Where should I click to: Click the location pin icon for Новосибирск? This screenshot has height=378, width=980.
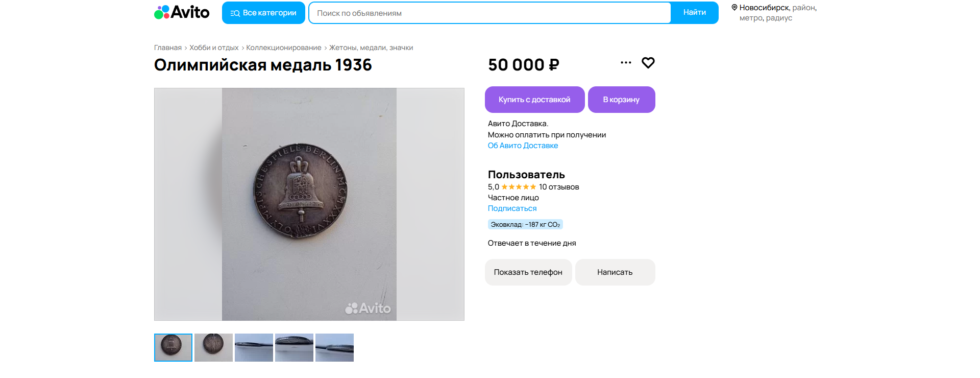[x=734, y=8]
